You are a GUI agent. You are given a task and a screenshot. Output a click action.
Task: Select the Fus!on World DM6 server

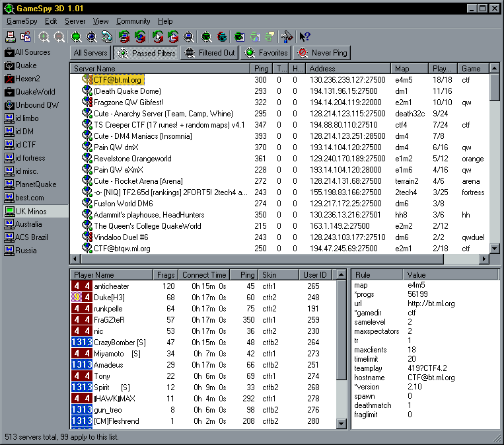pyautogui.click(x=279, y=204)
